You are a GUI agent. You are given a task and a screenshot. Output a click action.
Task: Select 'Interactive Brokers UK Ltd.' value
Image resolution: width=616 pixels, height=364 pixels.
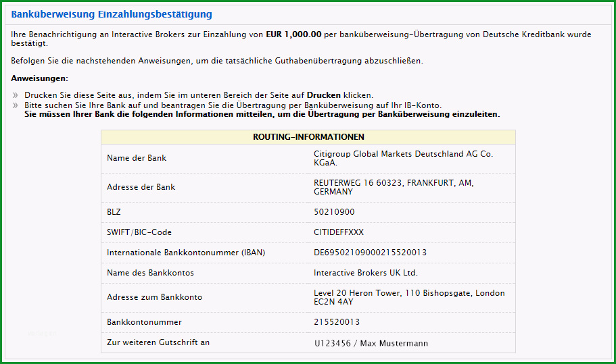[366, 273]
